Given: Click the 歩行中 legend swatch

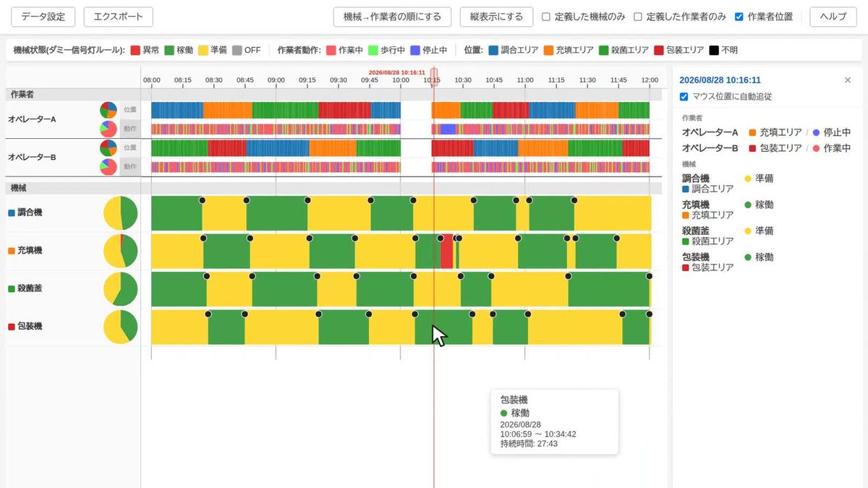Looking at the screenshot, I should coord(373,51).
